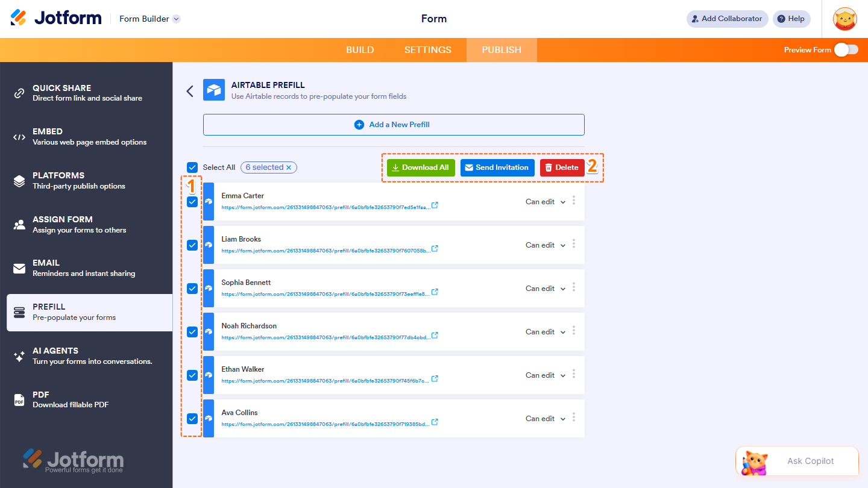Image resolution: width=868 pixels, height=488 pixels.
Task: Click the Ethan Walker name text
Action: (243, 369)
